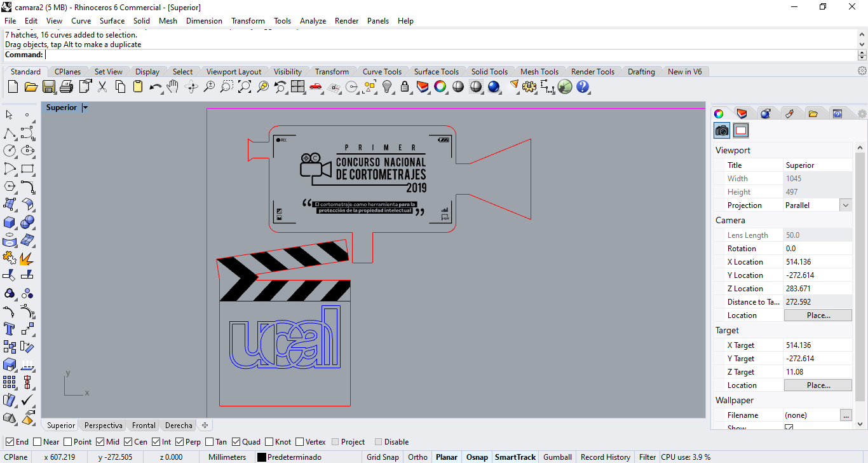
Task: Click the Rotation value field
Action: click(818, 249)
